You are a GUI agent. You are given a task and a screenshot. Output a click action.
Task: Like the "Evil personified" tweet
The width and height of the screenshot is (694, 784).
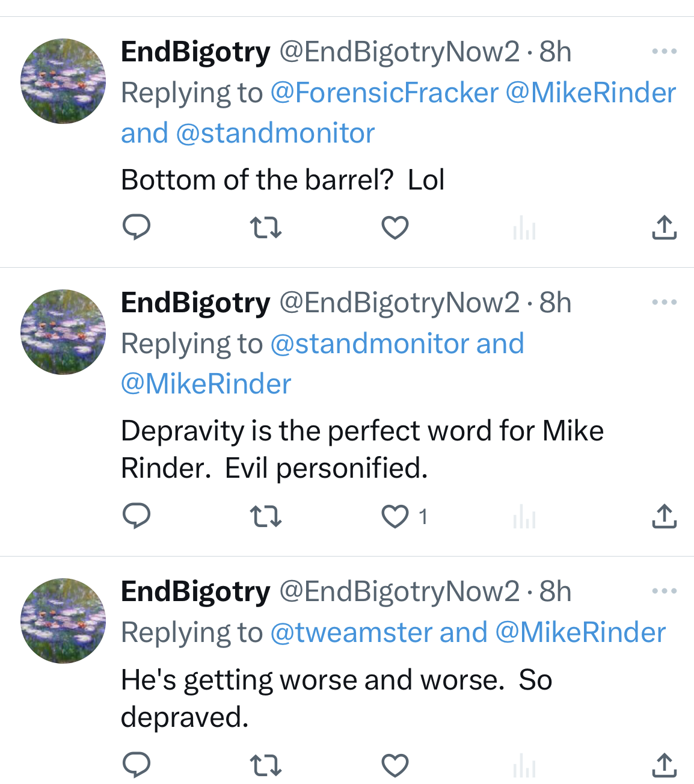[x=395, y=516]
